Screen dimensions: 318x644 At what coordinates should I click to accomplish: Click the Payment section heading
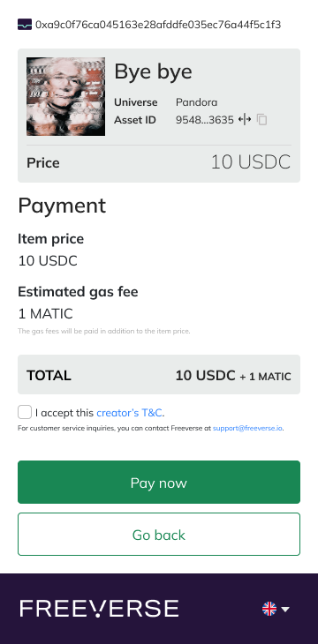point(62,206)
